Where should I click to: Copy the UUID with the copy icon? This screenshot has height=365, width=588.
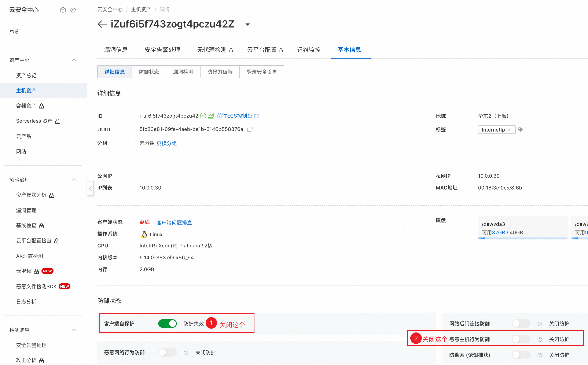(x=250, y=129)
